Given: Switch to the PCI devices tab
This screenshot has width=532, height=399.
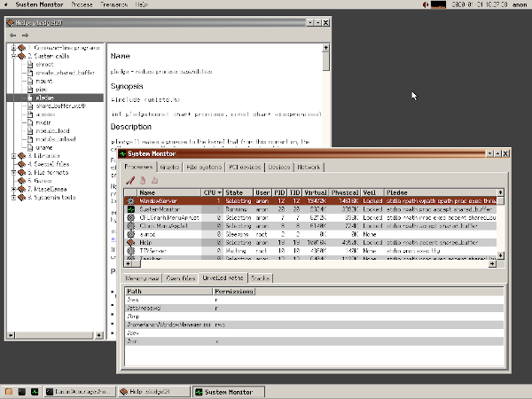Looking at the screenshot, I should [245, 168].
